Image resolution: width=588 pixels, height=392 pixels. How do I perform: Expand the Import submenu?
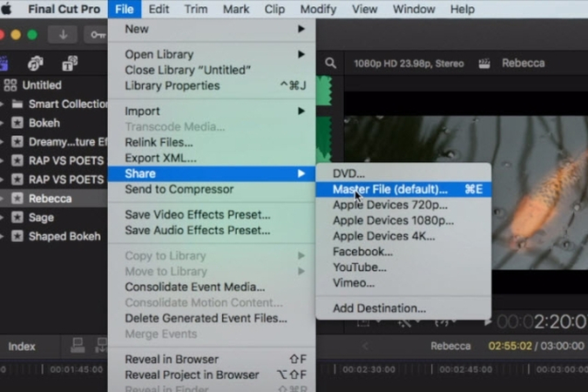coord(212,111)
